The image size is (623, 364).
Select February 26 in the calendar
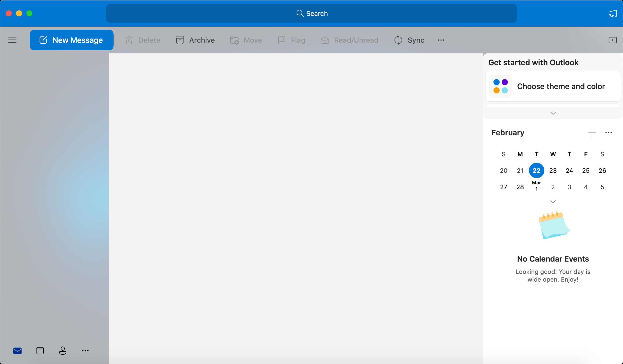pos(602,170)
